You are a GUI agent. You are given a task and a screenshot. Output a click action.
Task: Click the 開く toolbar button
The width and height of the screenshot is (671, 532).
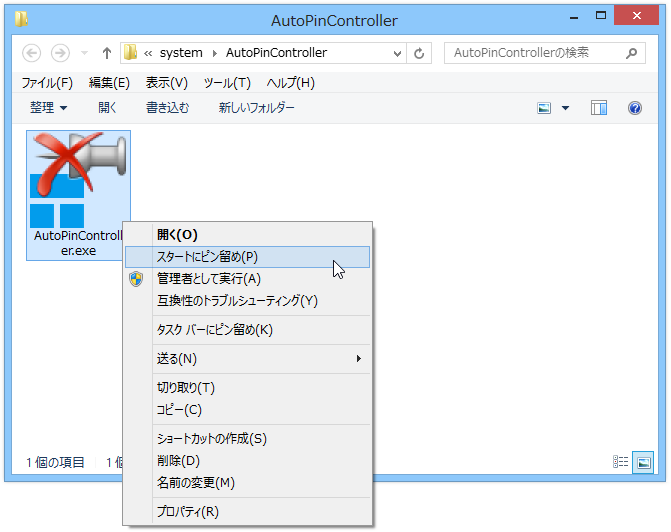107,107
